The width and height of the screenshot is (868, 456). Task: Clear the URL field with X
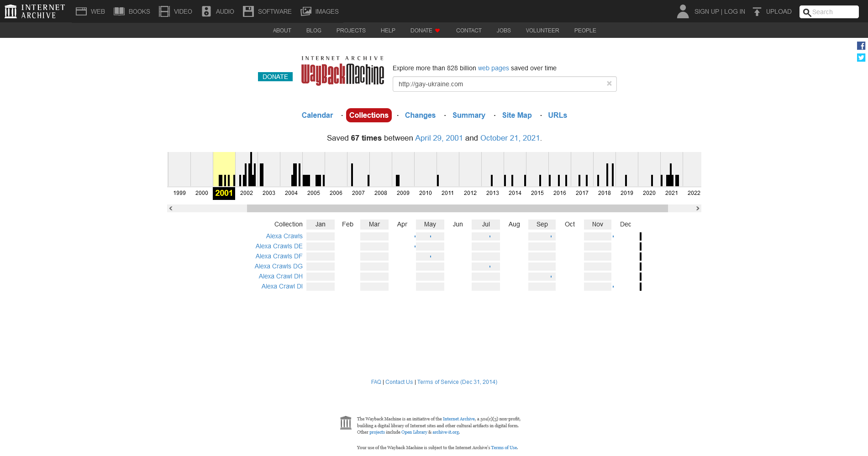(609, 84)
